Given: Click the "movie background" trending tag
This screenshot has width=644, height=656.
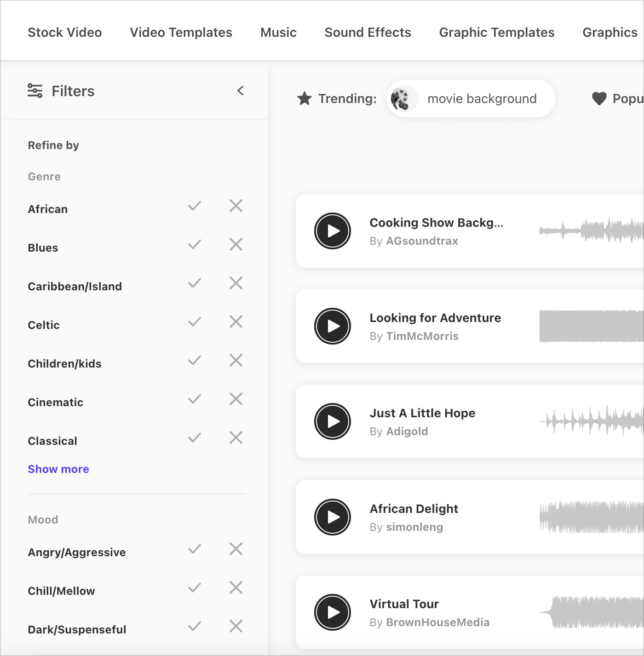Looking at the screenshot, I should pos(482,98).
